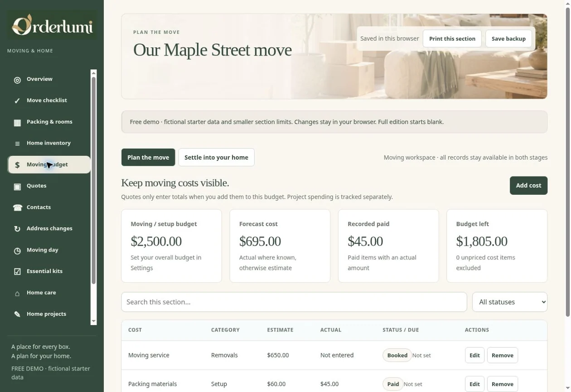The height and width of the screenshot is (392, 571).
Task: Click the Orderlumi logo
Action: pos(52,24)
